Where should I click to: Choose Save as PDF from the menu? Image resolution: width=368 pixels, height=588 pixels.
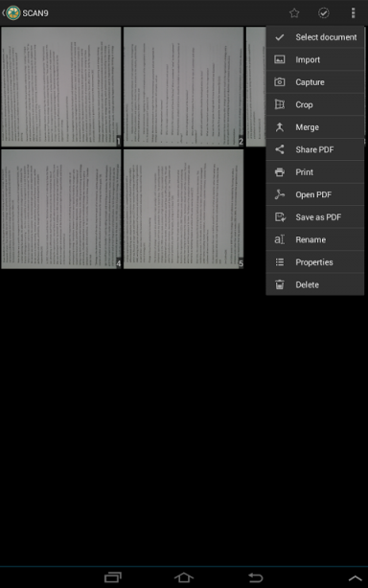tap(315, 217)
